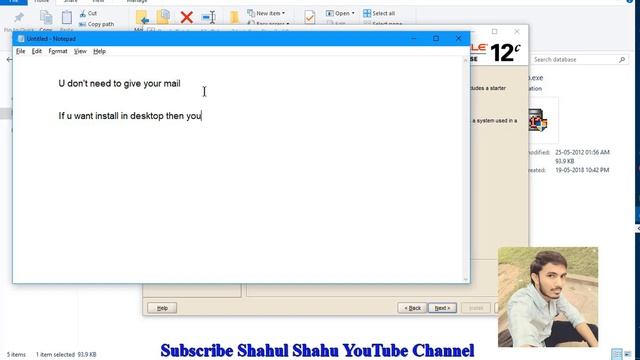This screenshot has height=360, width=640.
Task: Open the Open dropdown in Explorer ribbon
Action: point(340,13)
